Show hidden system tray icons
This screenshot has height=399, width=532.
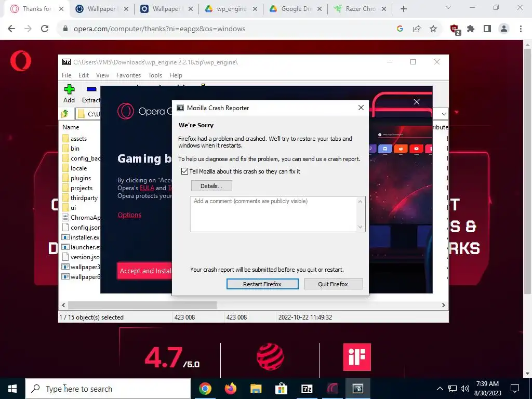pos(440,389)
